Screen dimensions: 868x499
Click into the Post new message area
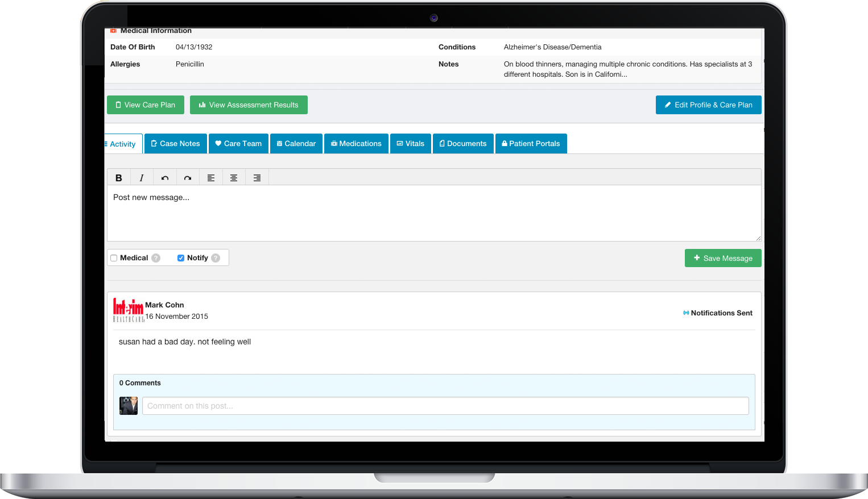[433, 213]
